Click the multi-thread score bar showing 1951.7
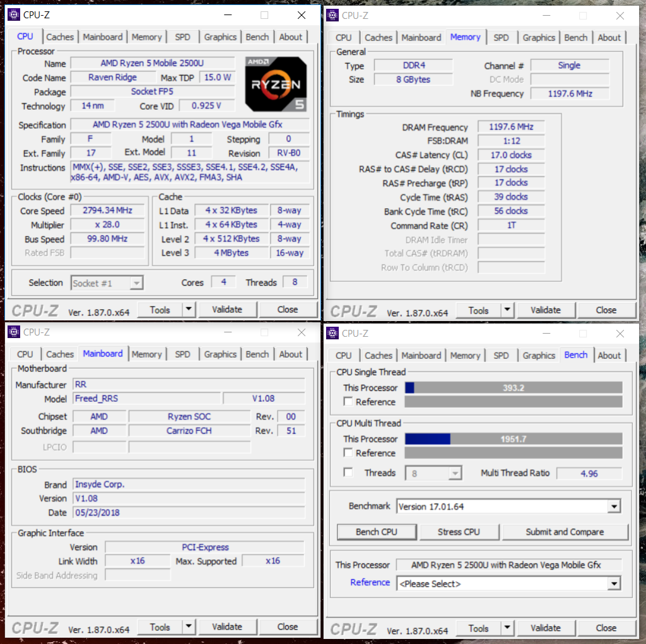646x644 pixels. pos(513,439)
